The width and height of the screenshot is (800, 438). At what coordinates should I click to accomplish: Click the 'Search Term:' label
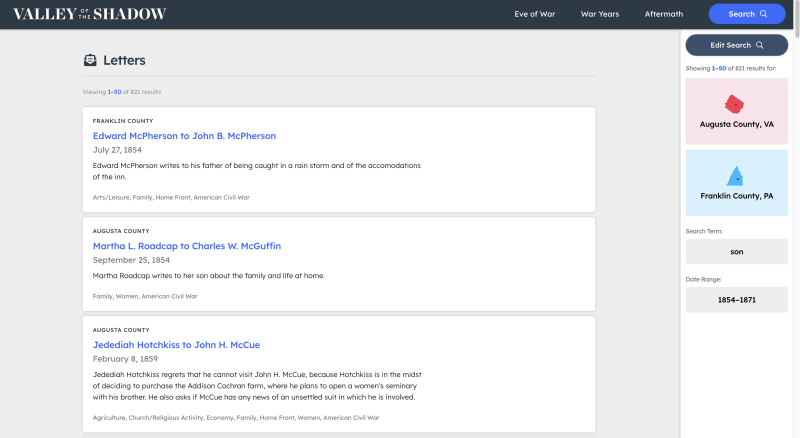coord(704,231)
